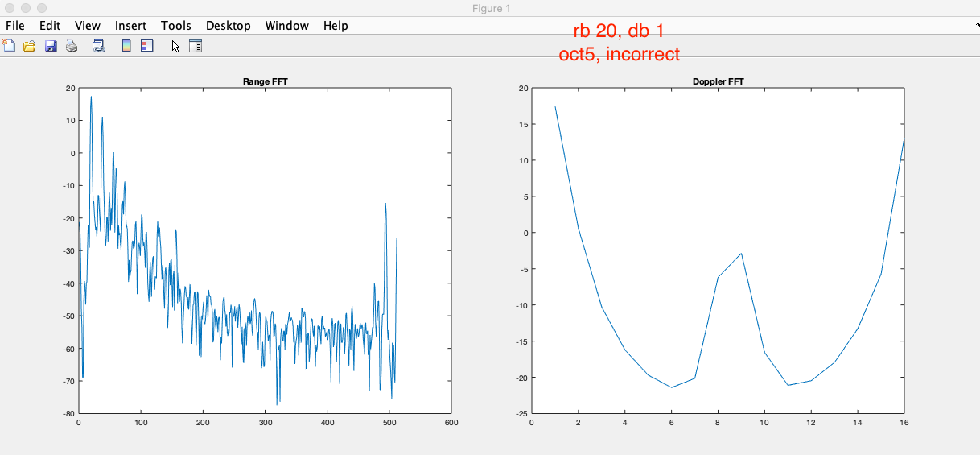Open the Tools menu
Image resolution: width=980 pixels, height=455 pixels.
click(x=176, y=25)
